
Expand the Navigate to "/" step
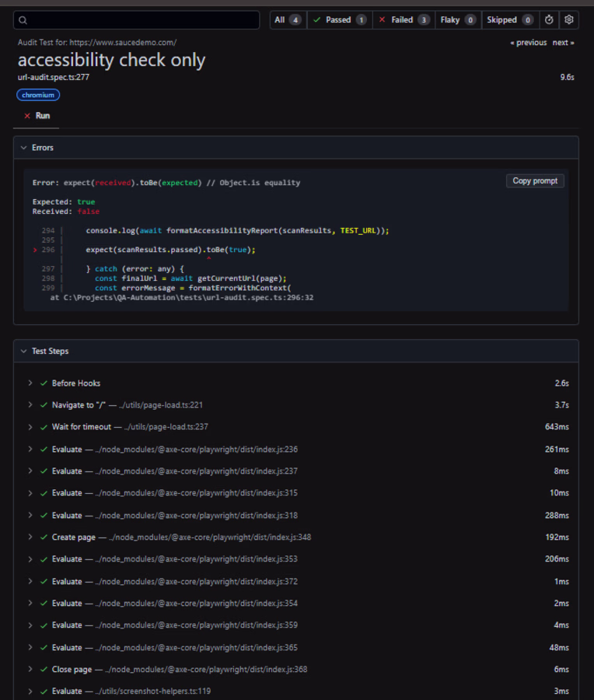tap(30, 405)
